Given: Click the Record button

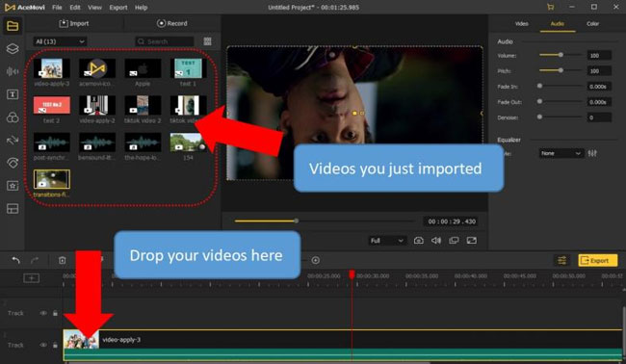Looking at the screenshot, I should 172,23.
